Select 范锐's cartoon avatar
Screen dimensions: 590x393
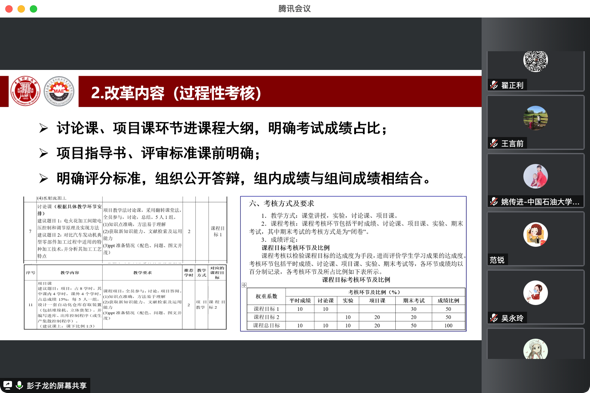[535, 235]
